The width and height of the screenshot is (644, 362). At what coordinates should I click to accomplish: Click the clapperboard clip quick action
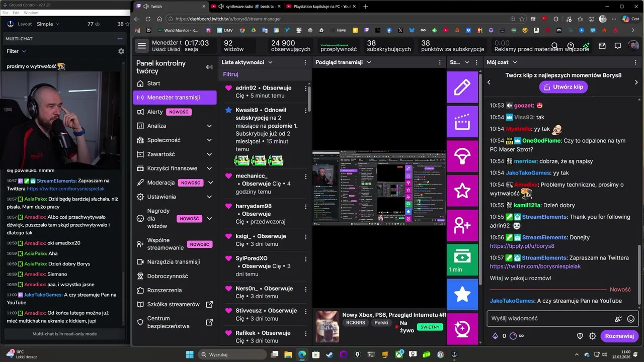click(x=462, y=122)
